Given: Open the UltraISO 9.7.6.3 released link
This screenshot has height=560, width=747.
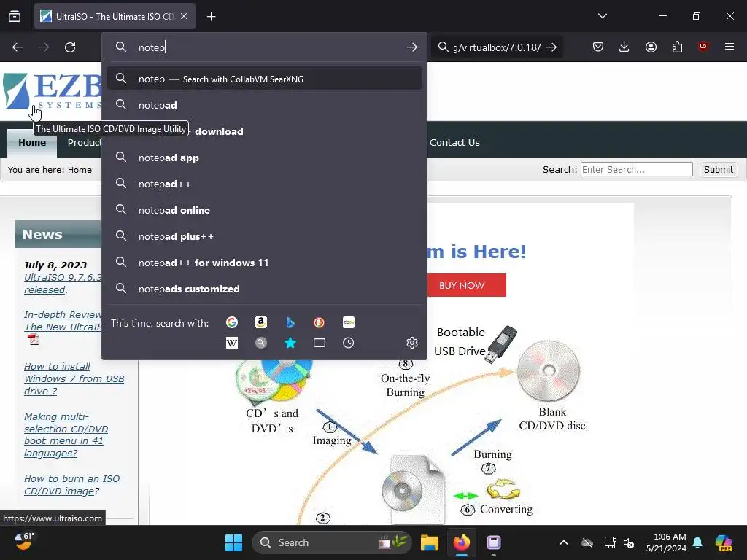Looking at the screenshot, I should coord(63,284).
